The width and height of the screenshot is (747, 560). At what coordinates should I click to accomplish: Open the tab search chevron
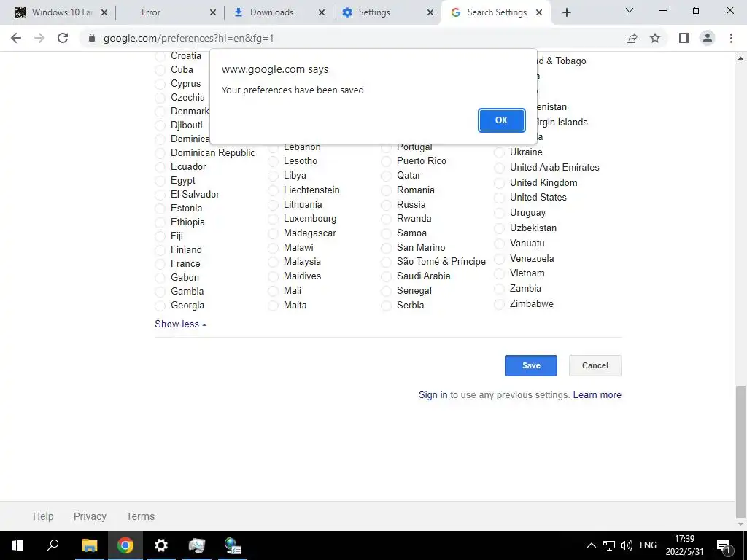coord(630,10)
